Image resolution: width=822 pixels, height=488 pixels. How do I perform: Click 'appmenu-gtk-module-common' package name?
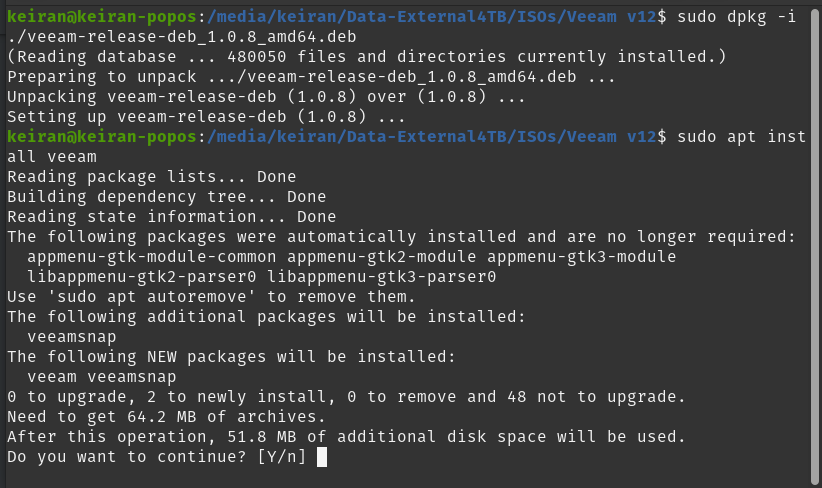[x=152, y=257]
